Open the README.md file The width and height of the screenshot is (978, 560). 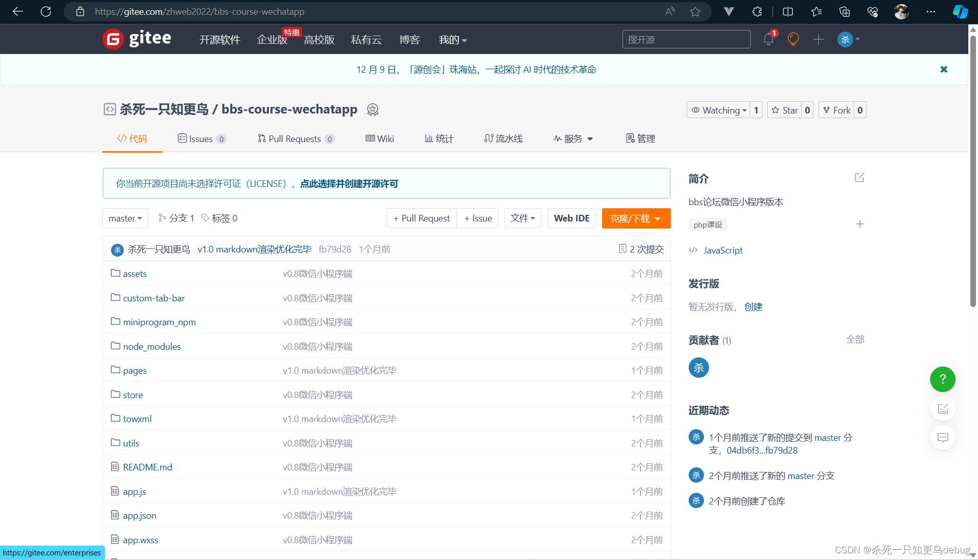(x=147, y=467)
